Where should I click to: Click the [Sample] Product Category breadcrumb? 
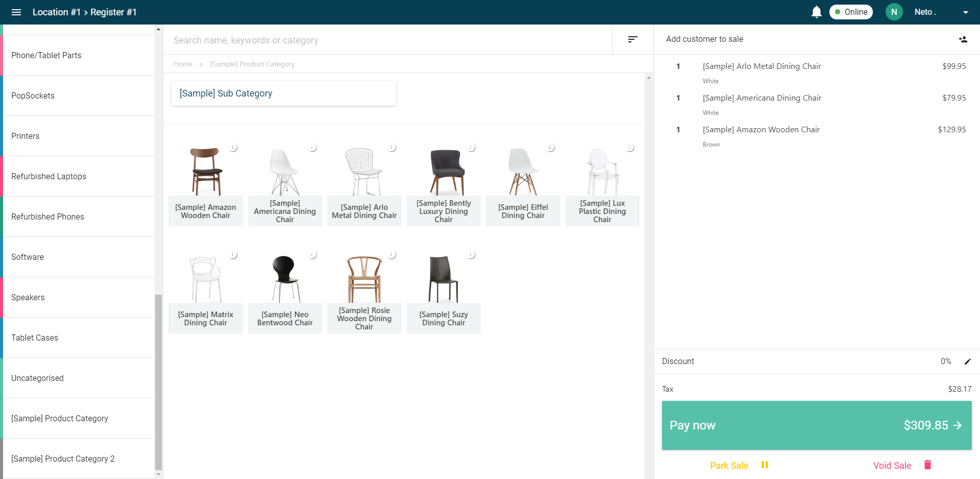252,64
